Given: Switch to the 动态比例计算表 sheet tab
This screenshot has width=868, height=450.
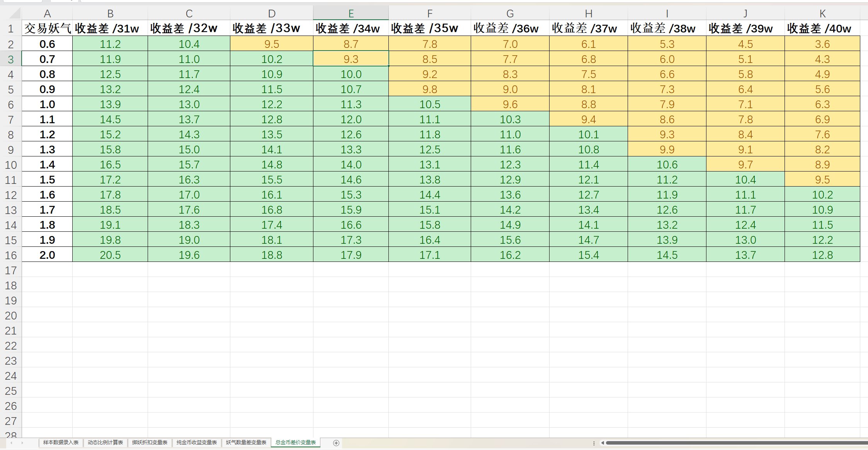Looking at the screenshot, I should coord(106,443).
